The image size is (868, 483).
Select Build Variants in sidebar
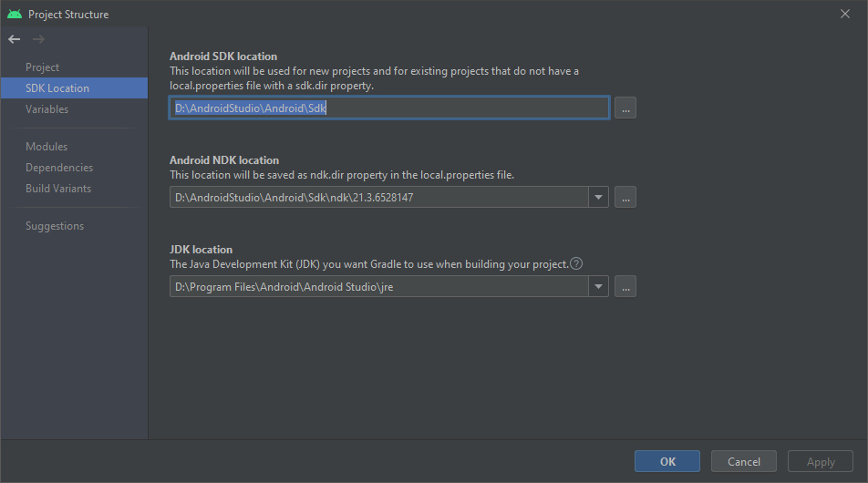pos(58,189)
